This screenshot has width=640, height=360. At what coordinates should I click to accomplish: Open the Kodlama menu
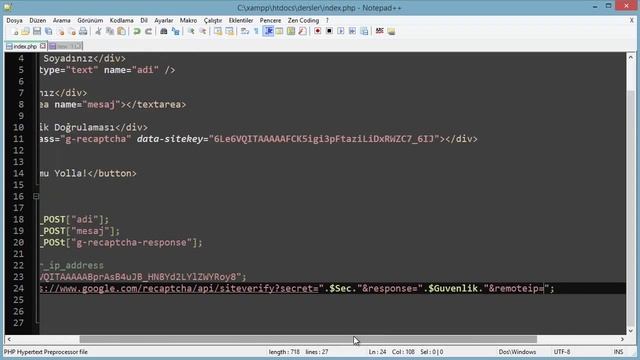(x=122, y=20)
